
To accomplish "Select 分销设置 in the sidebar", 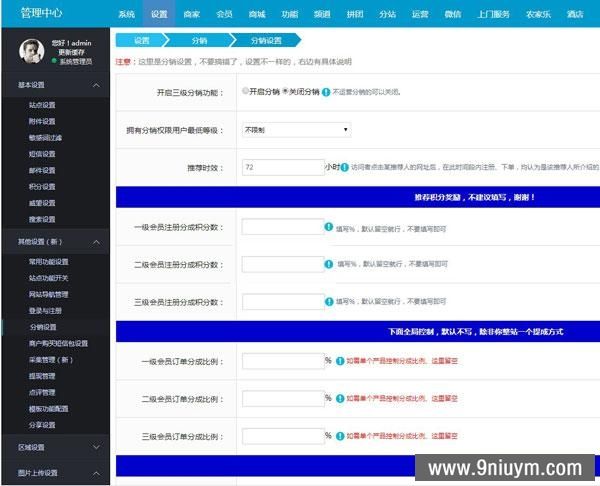I will point(43,327).
